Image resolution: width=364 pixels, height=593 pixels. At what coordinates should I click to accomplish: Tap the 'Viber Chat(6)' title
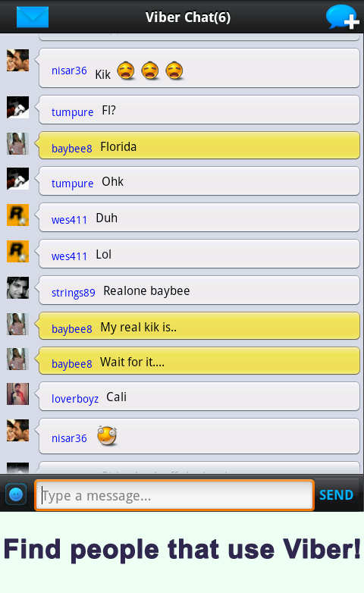pyautogui.click(x=188, y=17)
